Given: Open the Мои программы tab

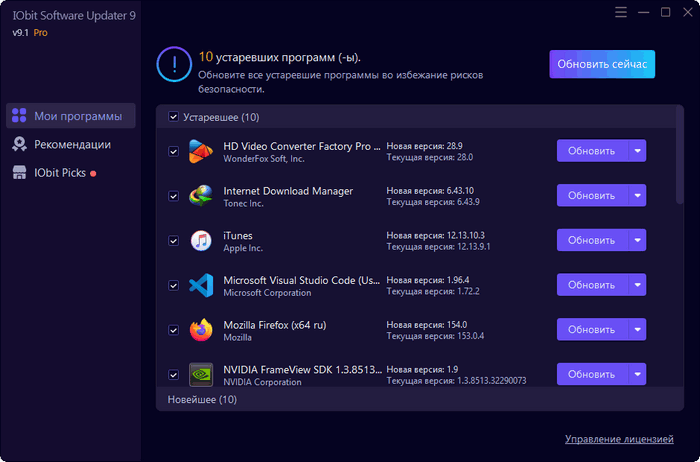Looking at the screenshot, I should (x=71, y=116).
